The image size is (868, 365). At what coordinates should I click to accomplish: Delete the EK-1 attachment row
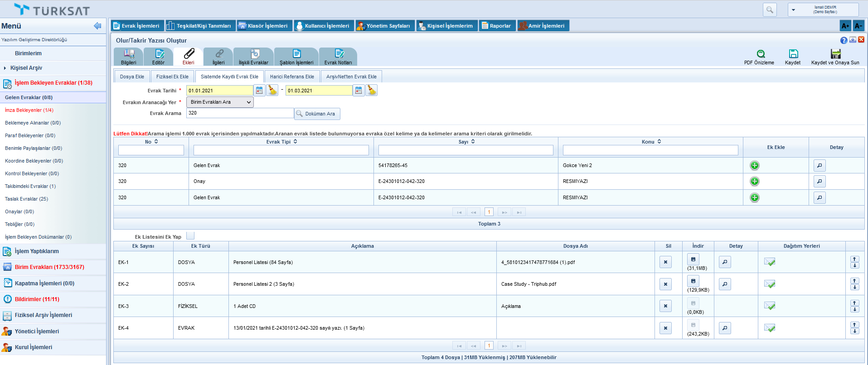click(665, 262)
